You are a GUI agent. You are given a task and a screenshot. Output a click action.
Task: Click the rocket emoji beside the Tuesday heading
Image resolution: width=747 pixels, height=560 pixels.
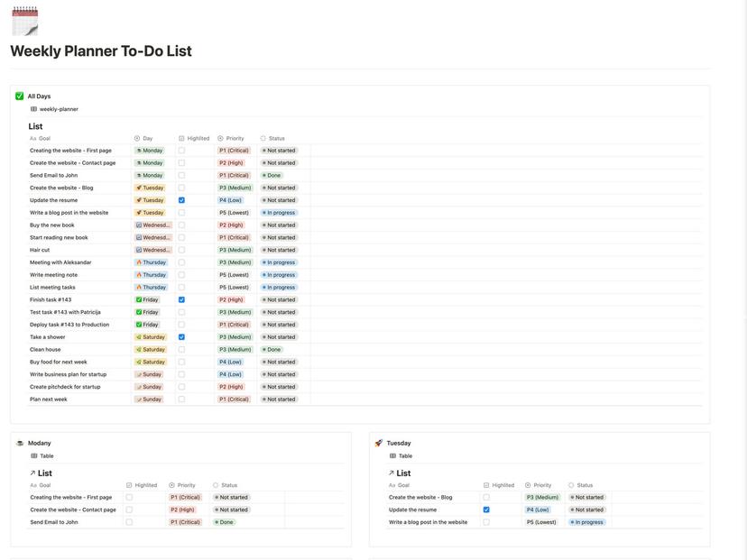pos(376,441)
